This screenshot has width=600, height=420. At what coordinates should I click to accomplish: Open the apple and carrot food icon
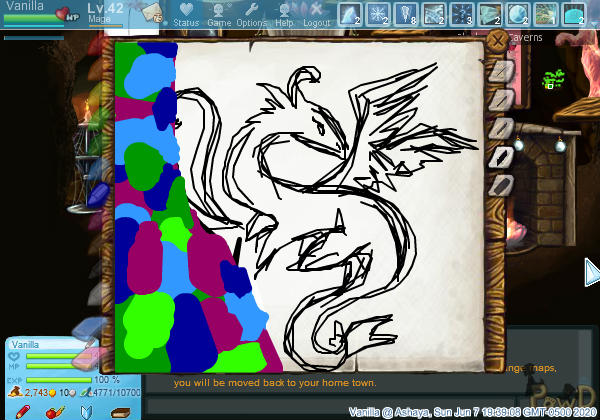point(56,411)
